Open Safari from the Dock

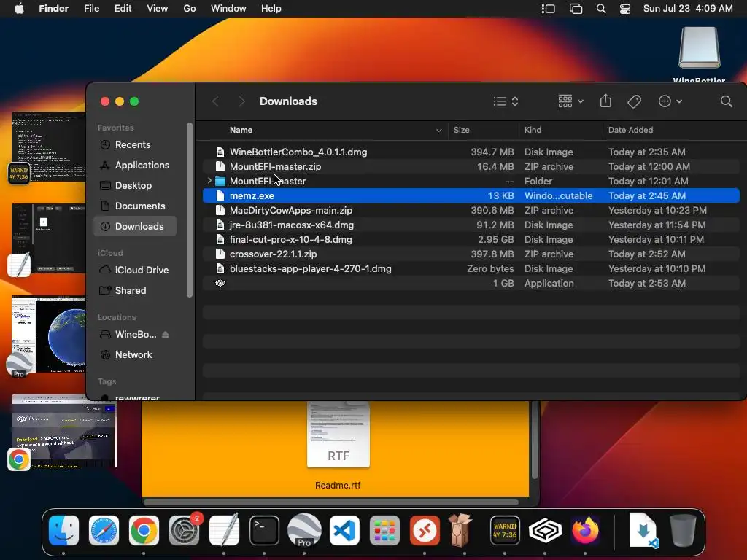104,531
